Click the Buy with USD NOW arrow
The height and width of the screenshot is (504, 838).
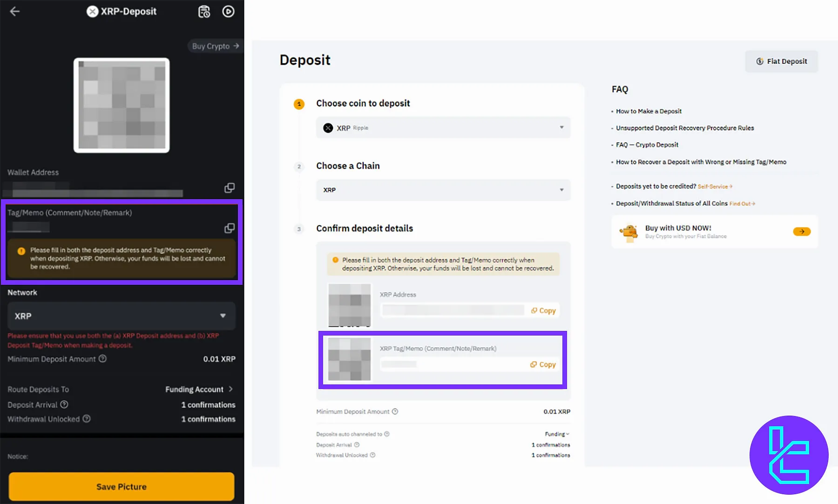pyautogui.click(x=802, y=231)
